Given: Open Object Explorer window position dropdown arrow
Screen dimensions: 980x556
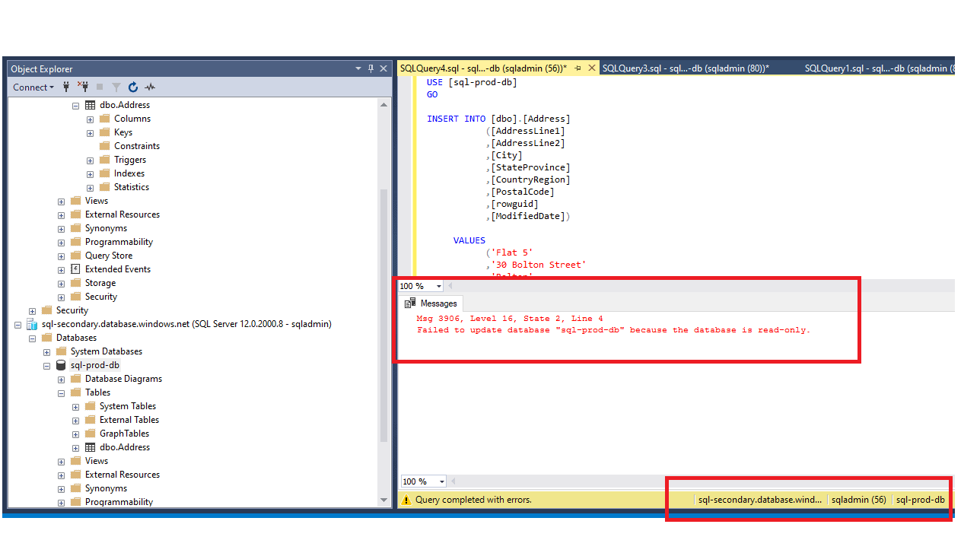Looking at the screenshot, I should point(358,68).
